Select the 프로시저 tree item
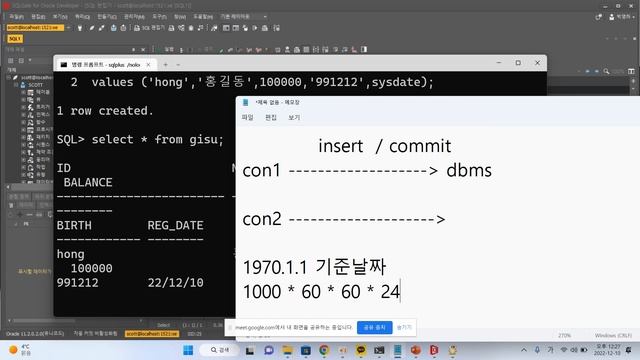640x360 pixels. click(x=43, y=130)
